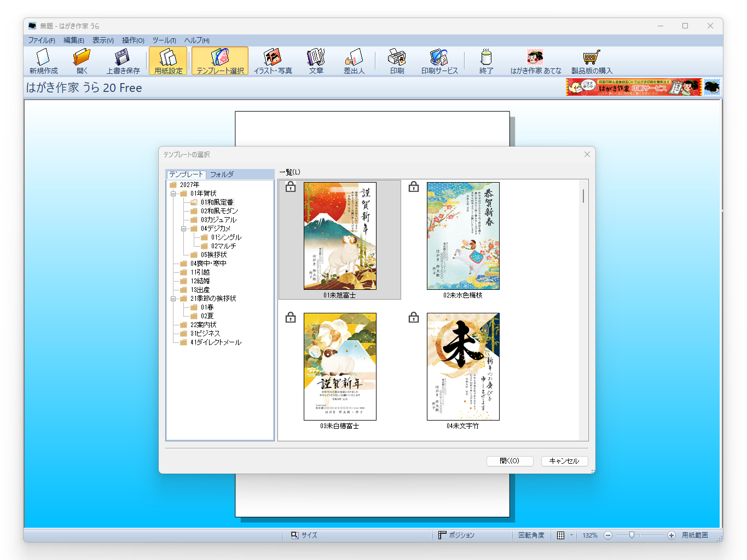
Task: Open the 編集 menu
Action: click(x=74, y=40)
